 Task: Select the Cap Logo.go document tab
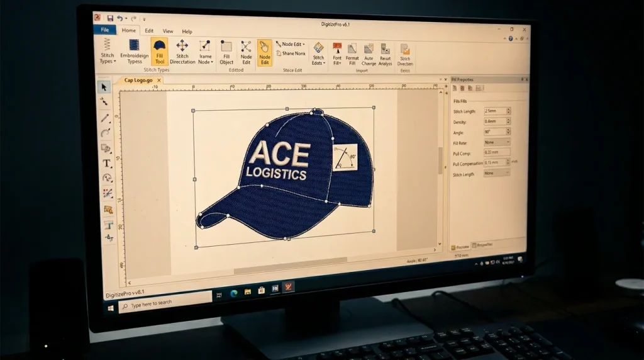point(138,80)
